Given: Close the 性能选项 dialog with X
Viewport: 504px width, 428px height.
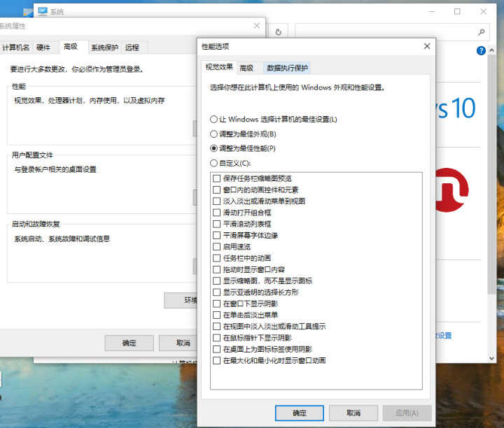Looking at the screenshot, I should coord(426,46).
